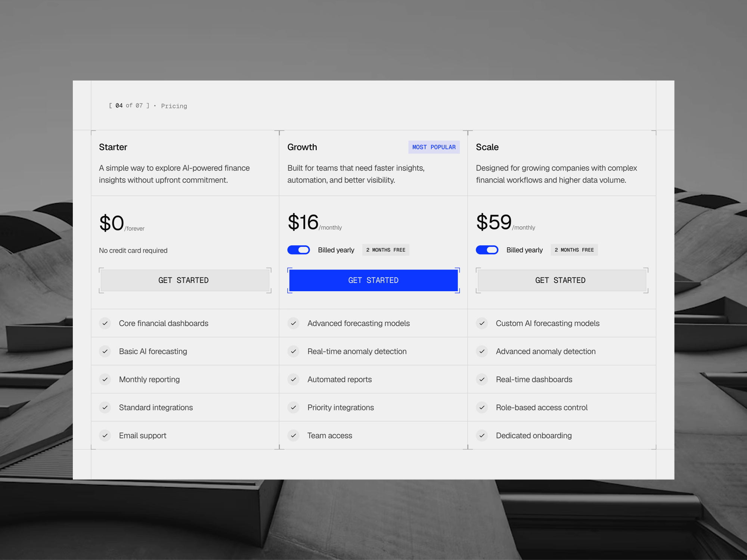Click the Scale plan title
Image resolution: width=747 pixels, height=560 pixels.
pyautogui.click(x=487, y=147)
